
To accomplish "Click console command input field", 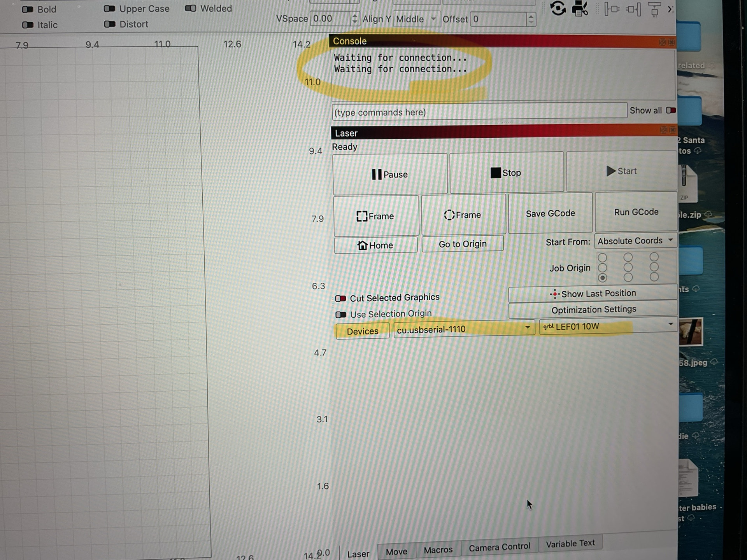I will point(479,112).
